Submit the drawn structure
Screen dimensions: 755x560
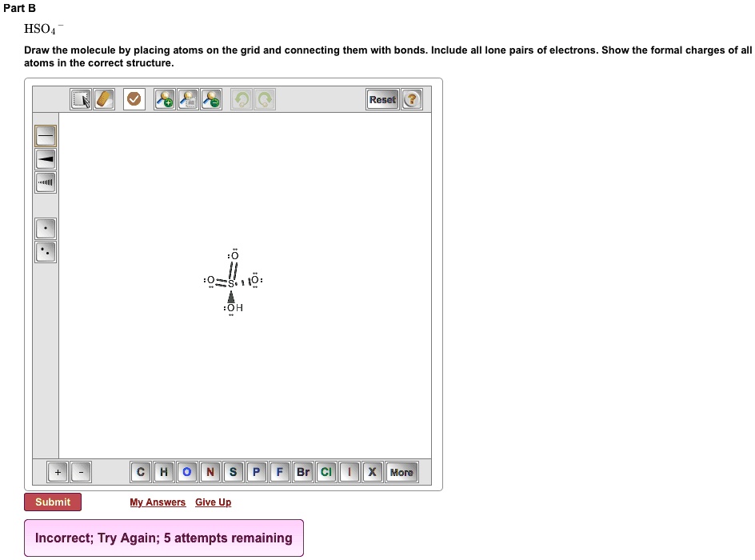[53, 502]
